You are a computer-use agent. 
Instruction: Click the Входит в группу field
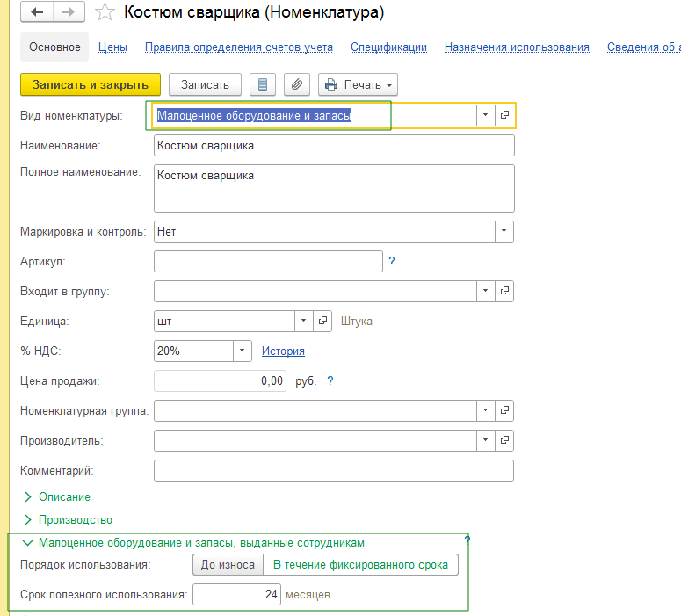(315, 291)
